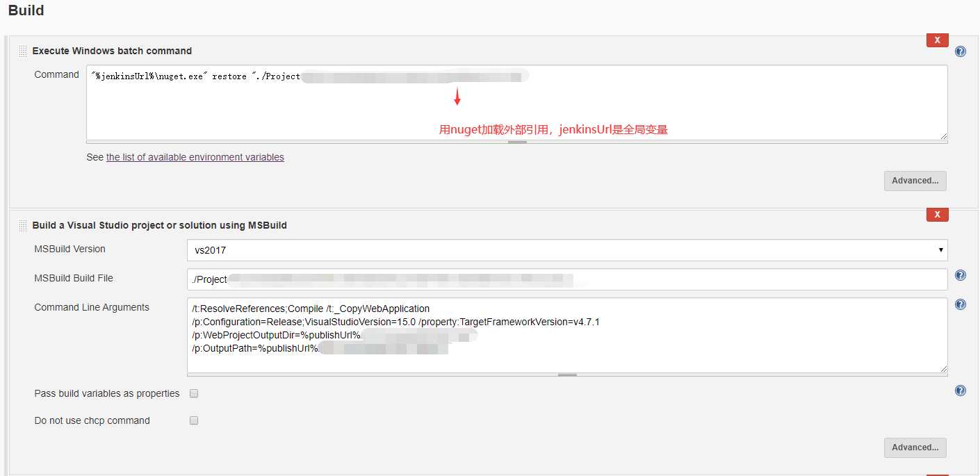Delete the Execute Windows batch command step
This screenshot has width=980, height=476.
point(937,40)
